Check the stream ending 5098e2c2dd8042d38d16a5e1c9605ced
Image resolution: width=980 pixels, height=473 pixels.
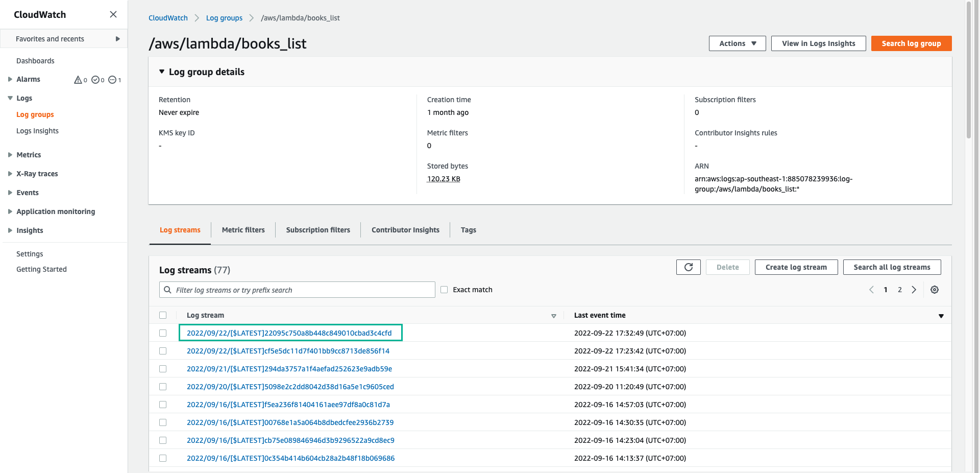pyautogui.click(x=163, y=387)
